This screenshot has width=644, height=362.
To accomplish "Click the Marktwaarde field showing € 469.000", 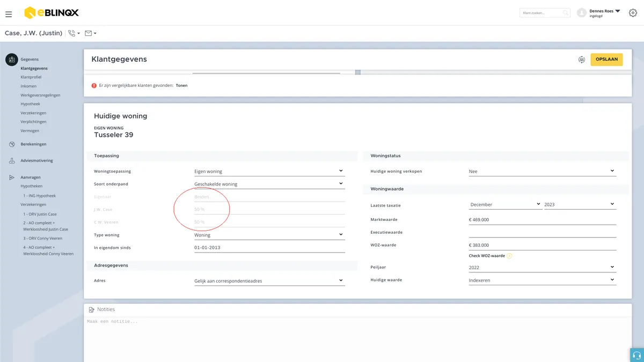I will click(542, 219).
